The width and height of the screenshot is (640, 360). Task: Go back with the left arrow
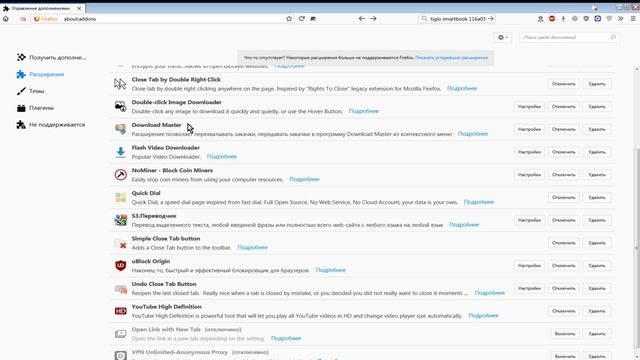coord(362,19)
